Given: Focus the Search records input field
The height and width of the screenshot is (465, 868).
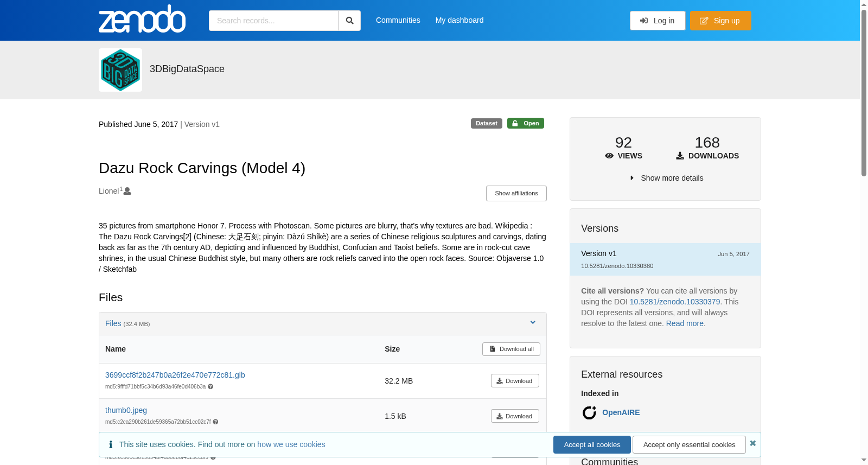Looking at the screenshot, I should (273, 21).
